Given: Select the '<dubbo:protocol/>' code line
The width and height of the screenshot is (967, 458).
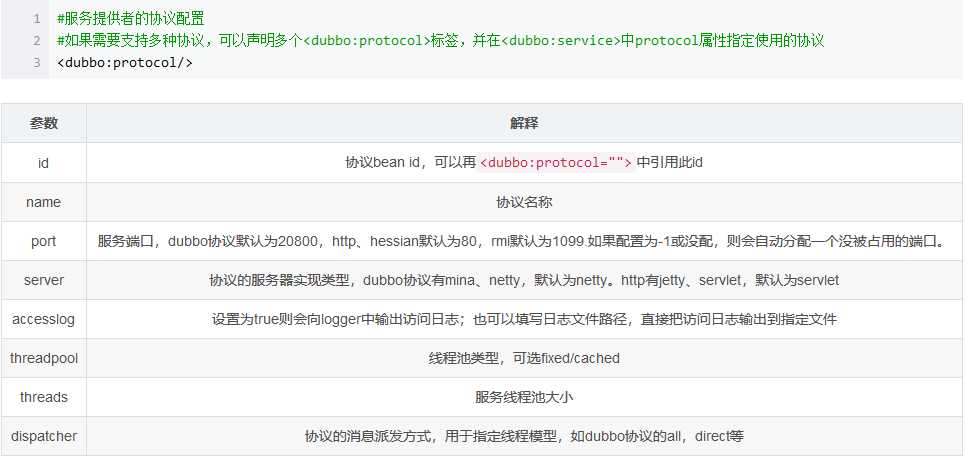Looking at the screenshot, I should pyautogui.click(x=125, y=62).
